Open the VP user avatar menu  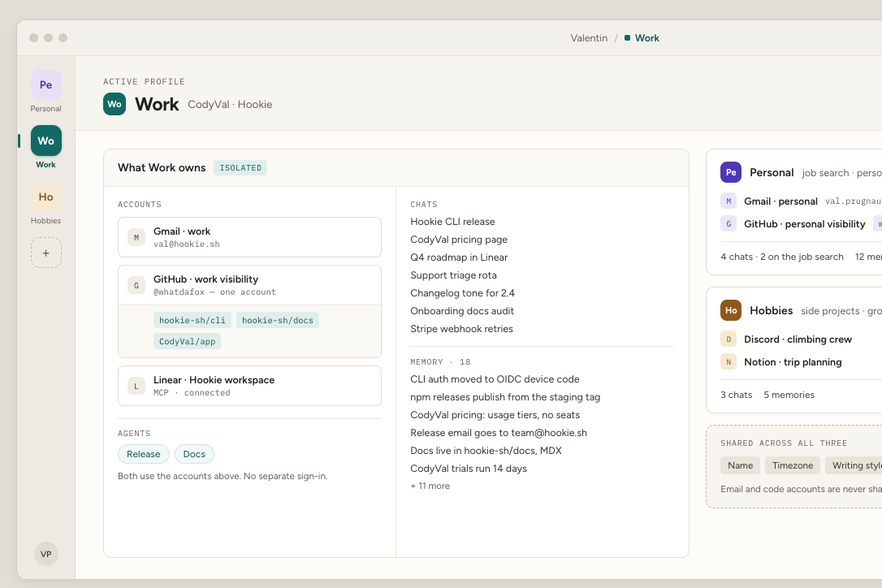coord(46,554)
